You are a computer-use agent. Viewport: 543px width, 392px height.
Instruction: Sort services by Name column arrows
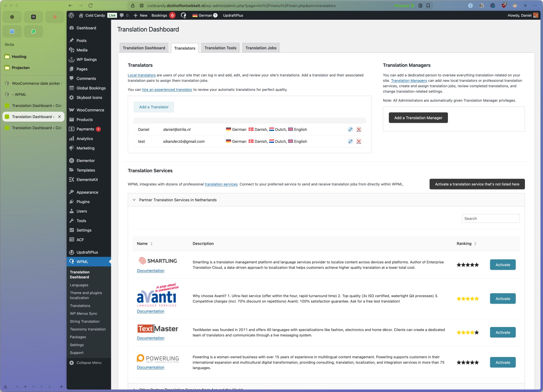click(151, 244)
